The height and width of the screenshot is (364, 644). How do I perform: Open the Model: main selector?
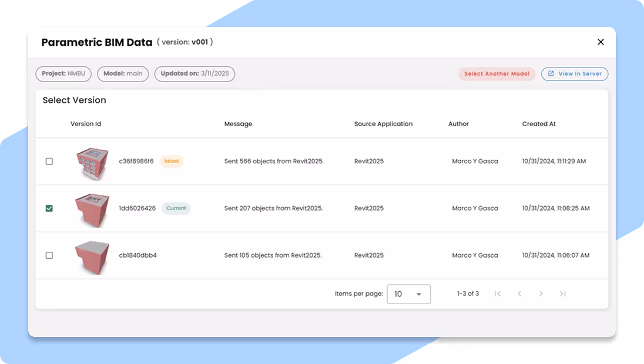(123, 73)
